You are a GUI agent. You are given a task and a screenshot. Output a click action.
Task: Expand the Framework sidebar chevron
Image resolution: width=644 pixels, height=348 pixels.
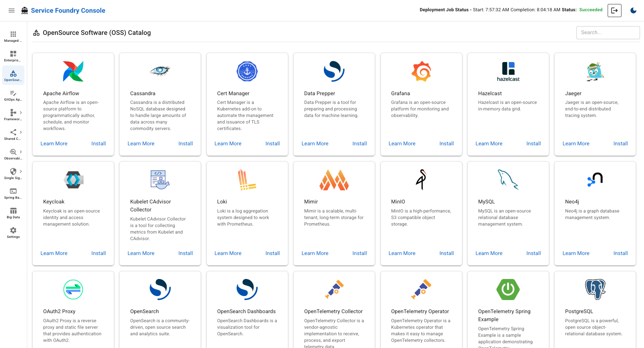pos(21,113)
